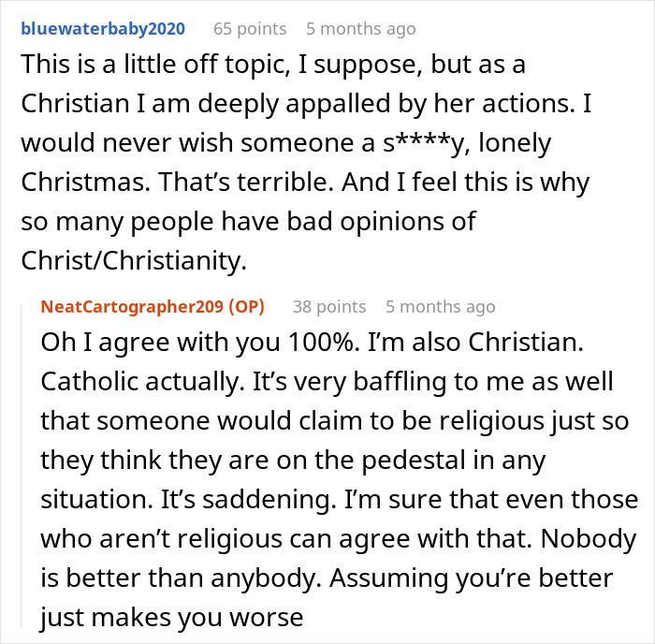Open the top comment's 5 months ago timestamp

pyautogui.click(x=361, y=29)
